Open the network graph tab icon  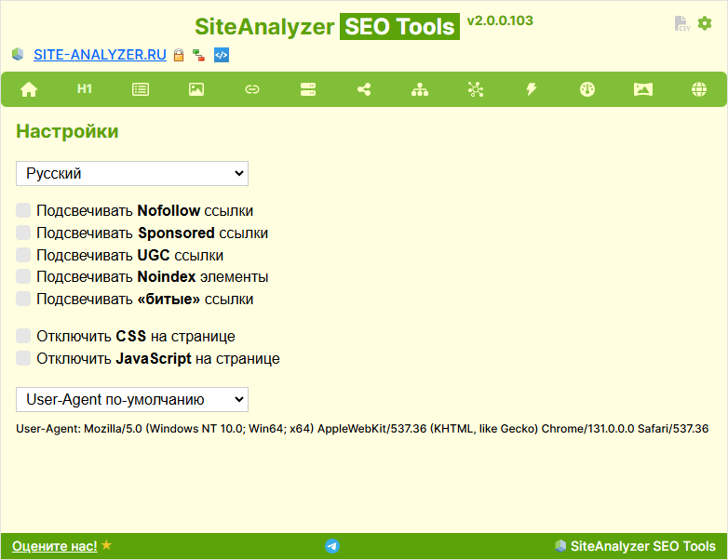click(476, 89)
